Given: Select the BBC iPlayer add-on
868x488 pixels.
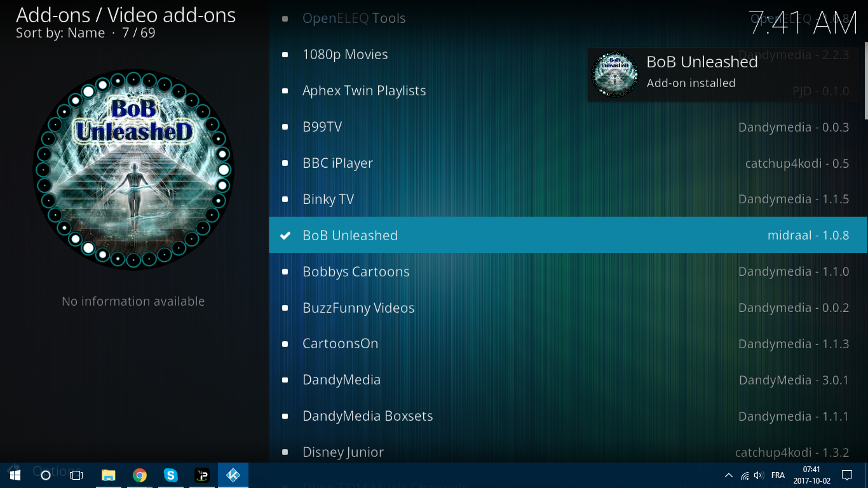Looking at the screenshot, I should (x=337, y=163).
